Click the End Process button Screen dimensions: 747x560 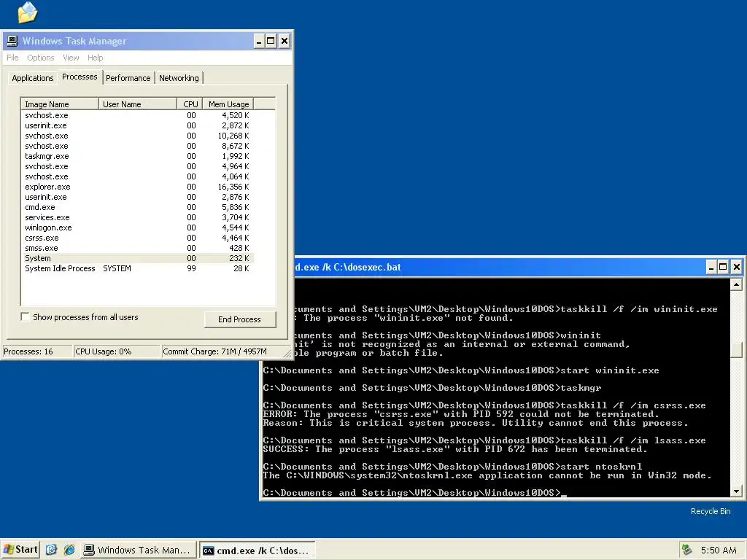(239, 319)
